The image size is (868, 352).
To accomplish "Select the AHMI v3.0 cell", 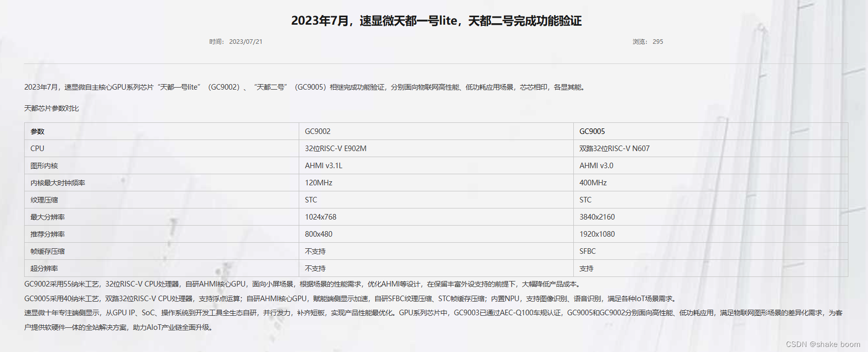I will pos(711,166).
